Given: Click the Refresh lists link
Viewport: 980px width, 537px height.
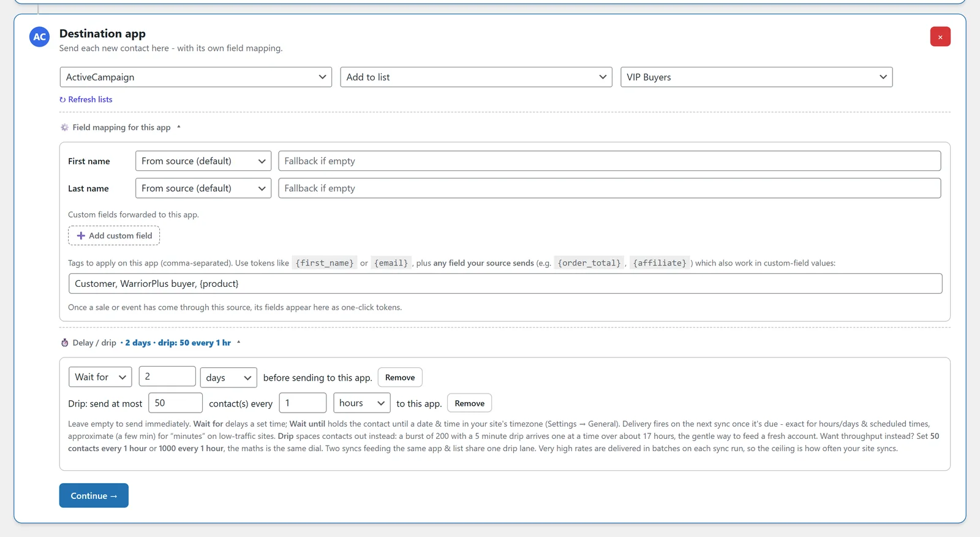Looking at the screenshot, I should click(x=86, y=99).
